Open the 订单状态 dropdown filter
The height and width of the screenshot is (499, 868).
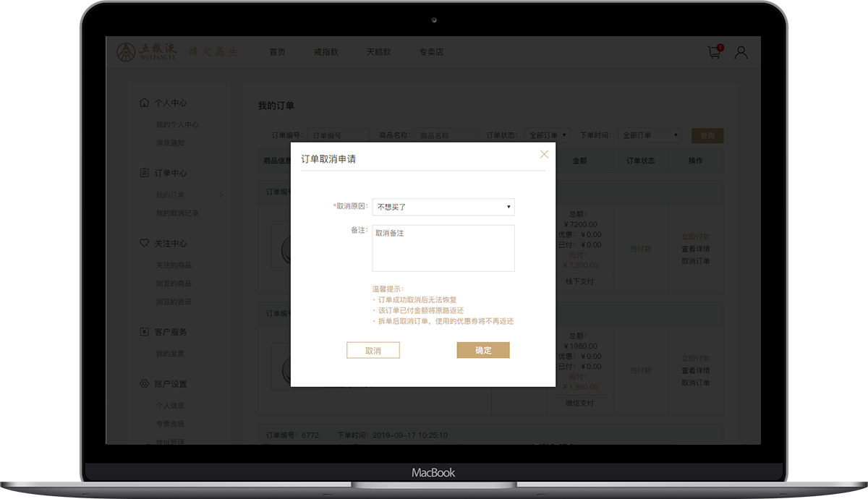547,135
